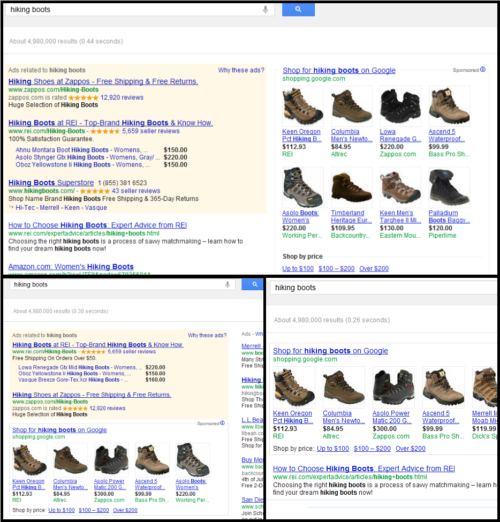Open 'Shop for hiking boots on Google' in the bottom-right panel

point(330,351)
